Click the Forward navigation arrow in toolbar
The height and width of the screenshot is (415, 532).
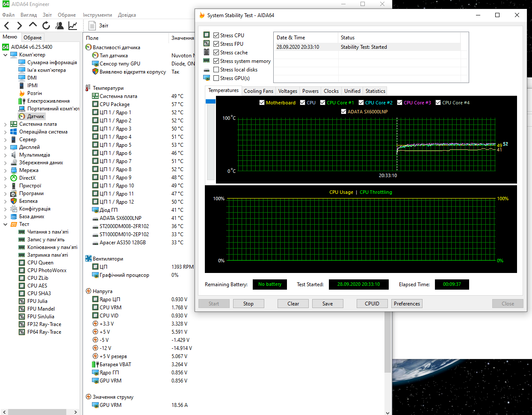19,26
